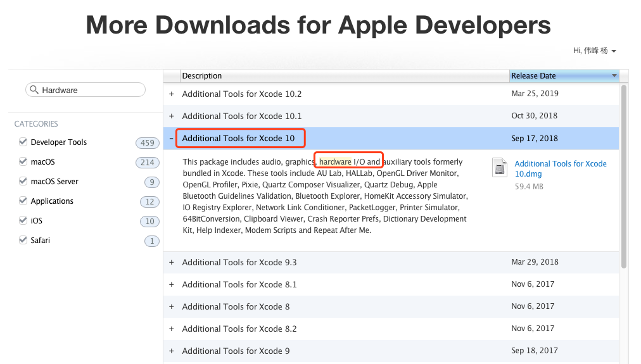
Task: Click the Description column header
Action: point(344,75)
